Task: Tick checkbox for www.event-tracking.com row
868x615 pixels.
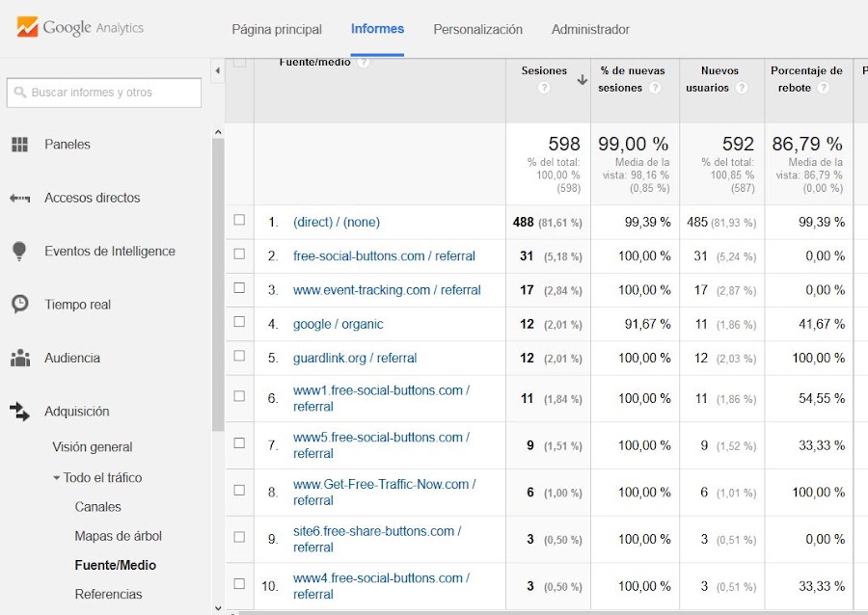Action: pyautogui.click(x=239, y=287)
